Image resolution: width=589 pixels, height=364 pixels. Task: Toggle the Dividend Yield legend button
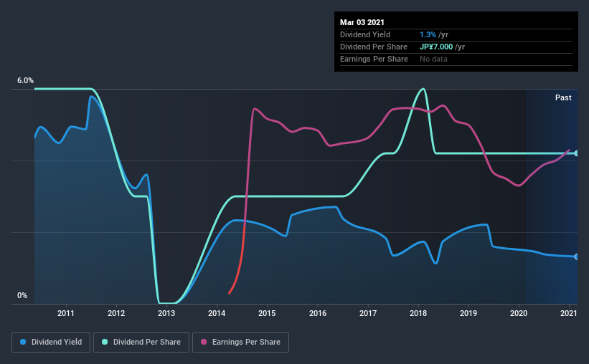pyautogui.click(x=51, y=343)
